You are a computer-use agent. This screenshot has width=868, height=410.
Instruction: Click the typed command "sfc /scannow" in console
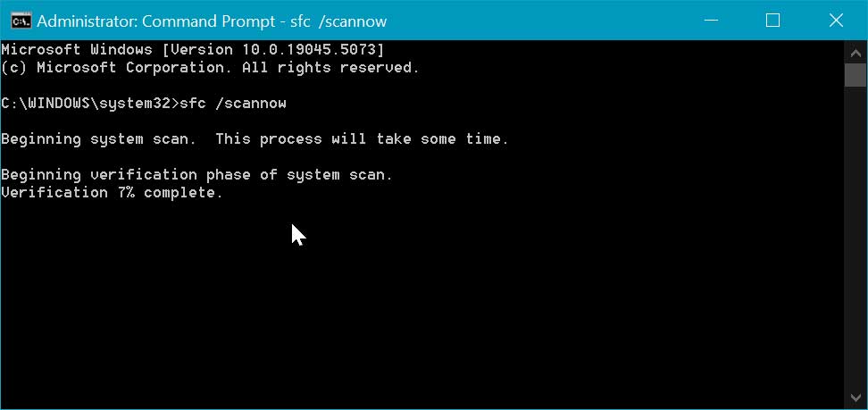233,104
